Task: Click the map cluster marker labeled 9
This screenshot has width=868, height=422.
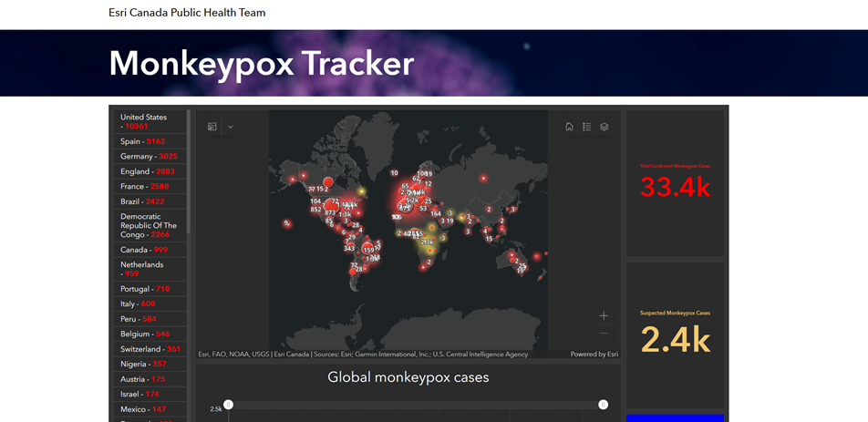Action: (x=286, y=223)
